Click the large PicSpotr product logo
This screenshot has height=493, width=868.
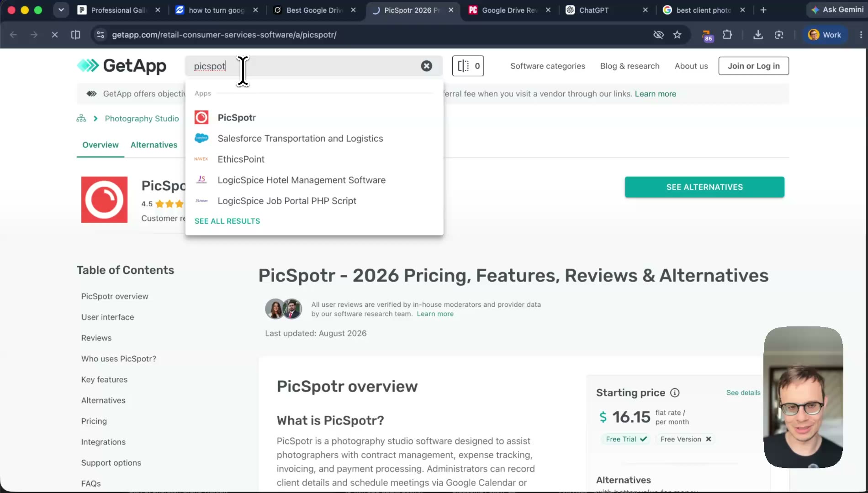104,200
